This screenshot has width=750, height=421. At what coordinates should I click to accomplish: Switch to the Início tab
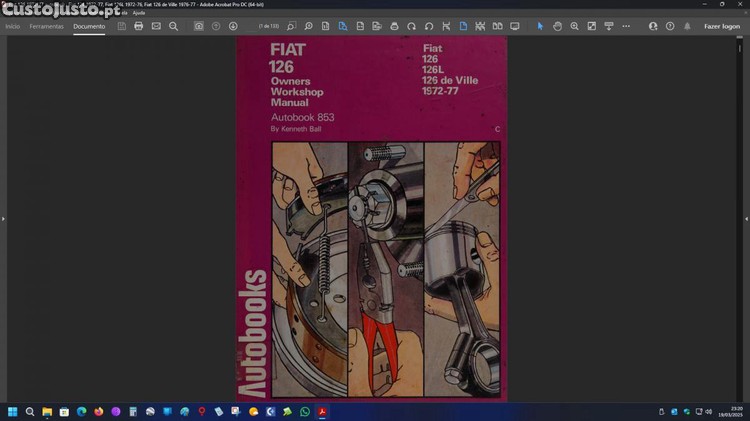click(12, 26)
